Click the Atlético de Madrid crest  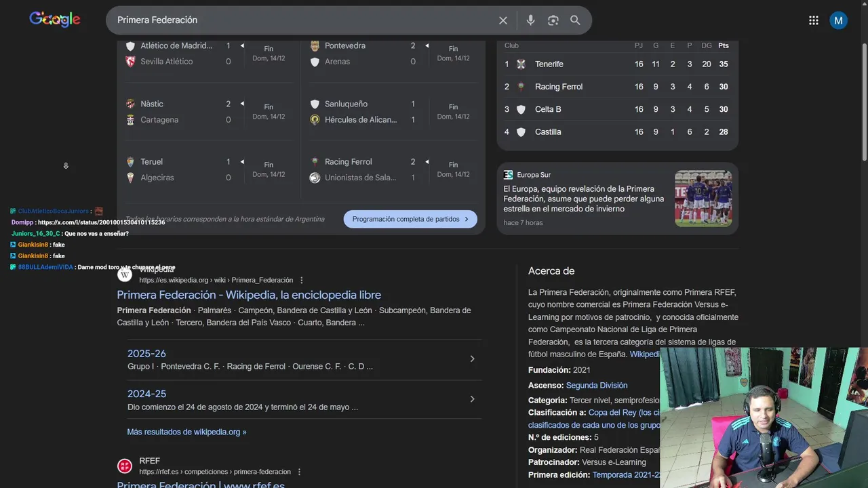tap(130, 46)
